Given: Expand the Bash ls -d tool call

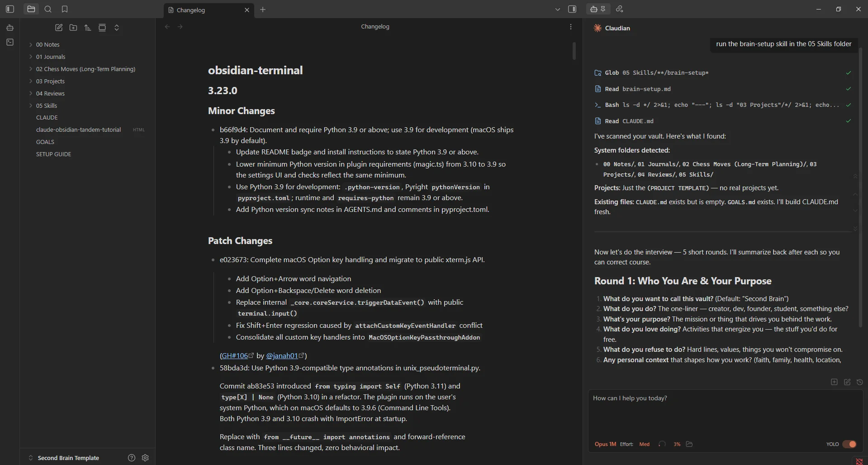Looking at the screenshot, I should point(723,105).
